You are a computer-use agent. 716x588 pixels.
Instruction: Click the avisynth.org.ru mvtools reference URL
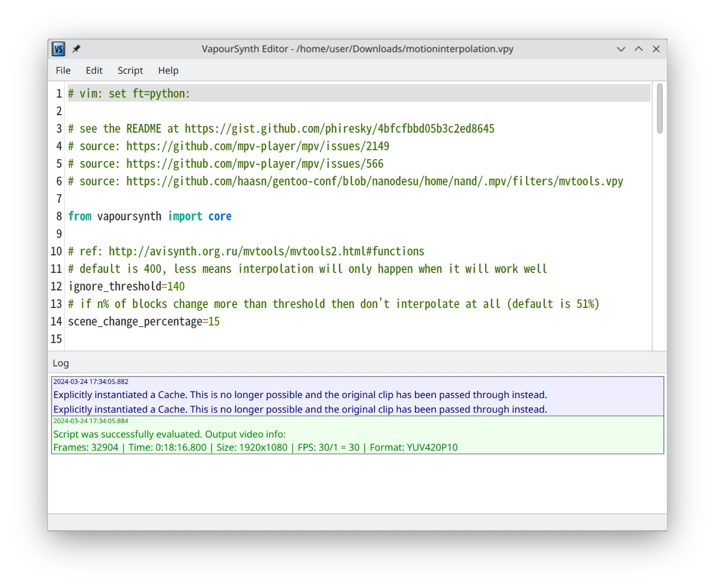tap(267, 251)
